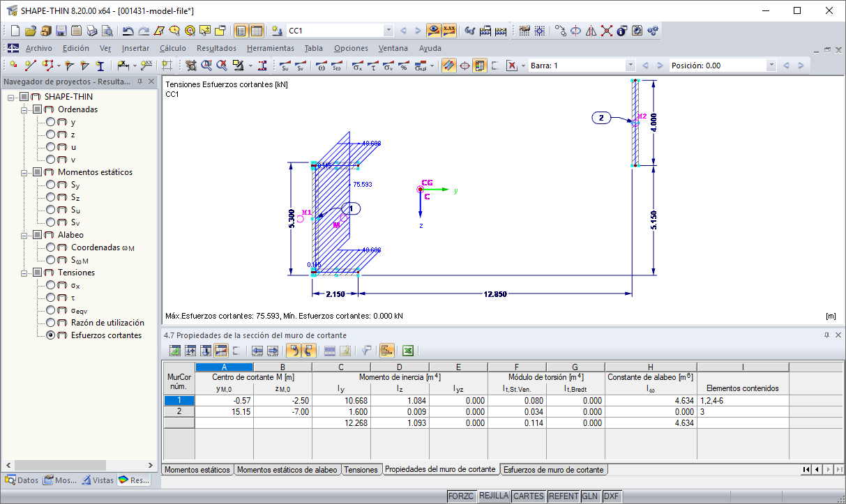Go to previous table arrow icon
846x504 pixels.
click(x=258, y=351)
